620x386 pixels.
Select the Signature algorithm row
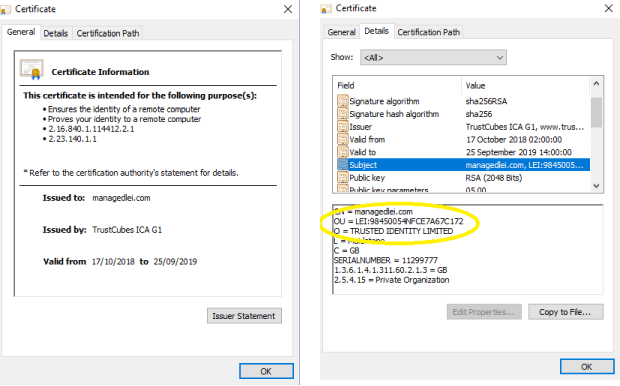pos(463,101)
